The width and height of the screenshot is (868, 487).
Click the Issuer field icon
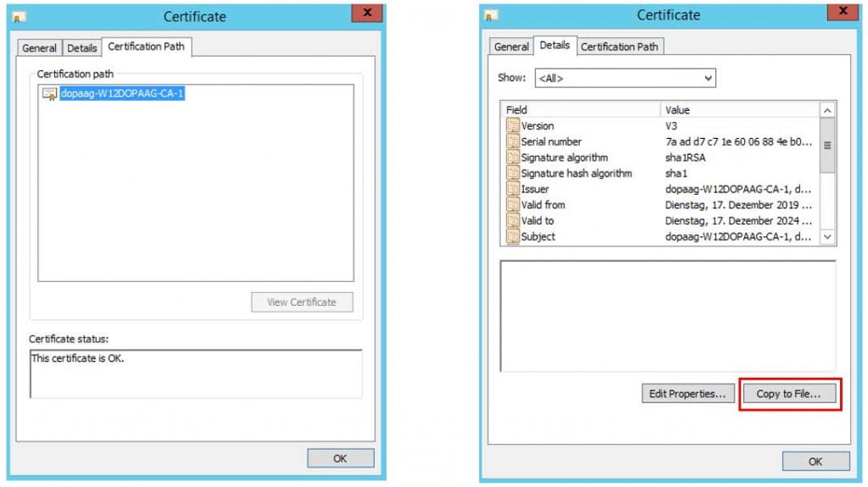513,189
